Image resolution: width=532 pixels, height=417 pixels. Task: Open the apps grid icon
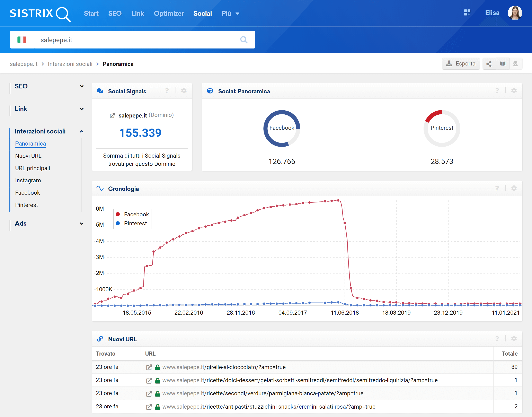tap(467, 13)
